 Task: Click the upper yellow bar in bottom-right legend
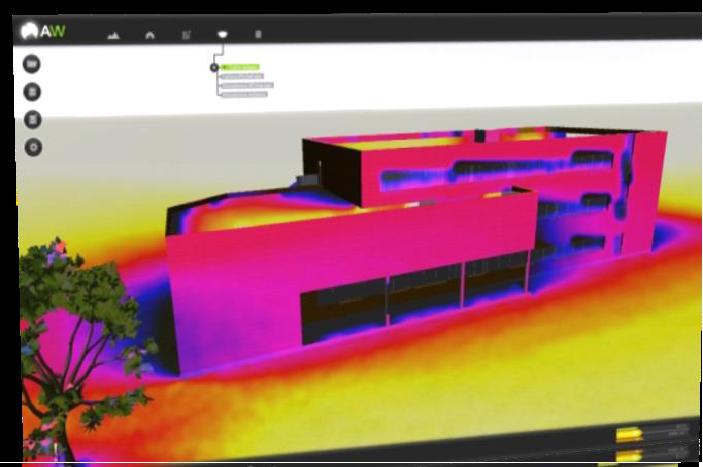629,434
